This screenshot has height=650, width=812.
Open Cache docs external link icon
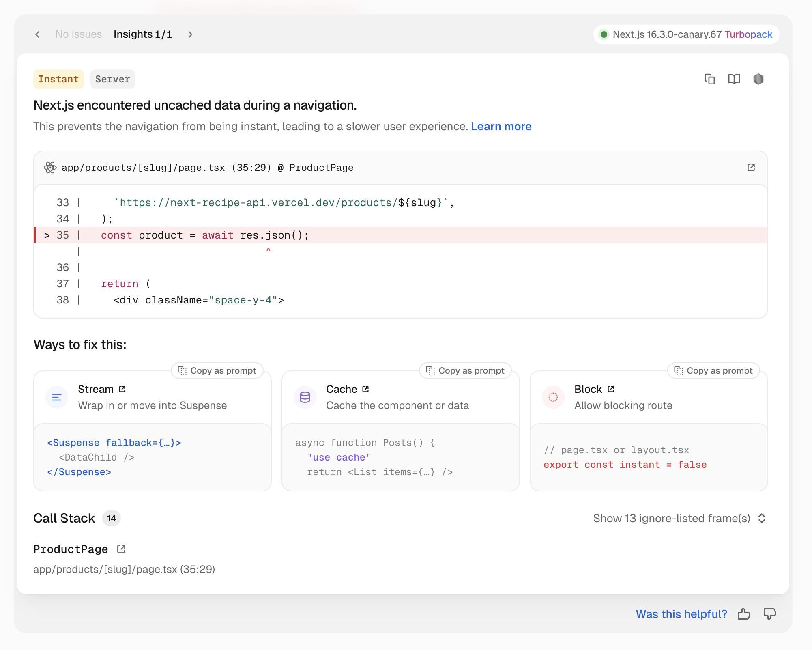click(x=365, y=389)
